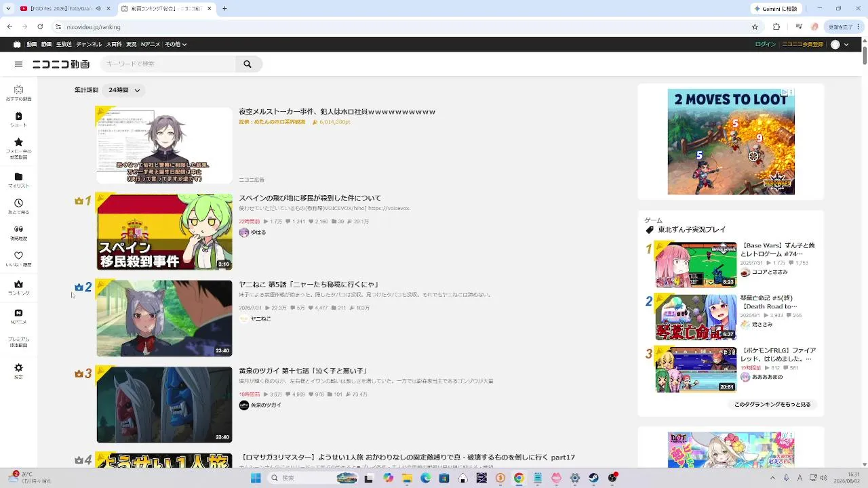Open the Spain immigrant incident video thumbnail
The image size is (868, 488).
[x=164, y=232]
